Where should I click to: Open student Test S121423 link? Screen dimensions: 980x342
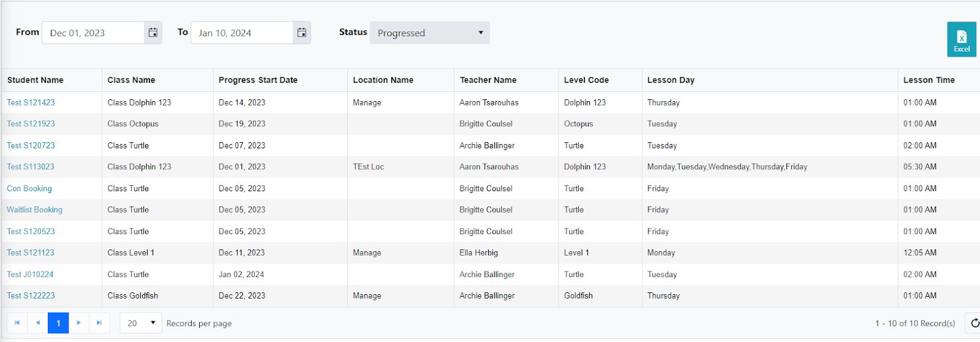point(31,102)
